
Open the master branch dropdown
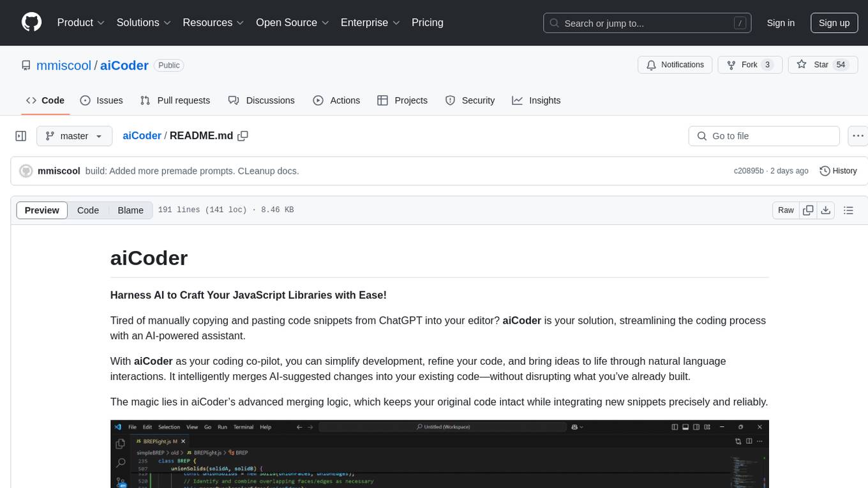(74, 136)
